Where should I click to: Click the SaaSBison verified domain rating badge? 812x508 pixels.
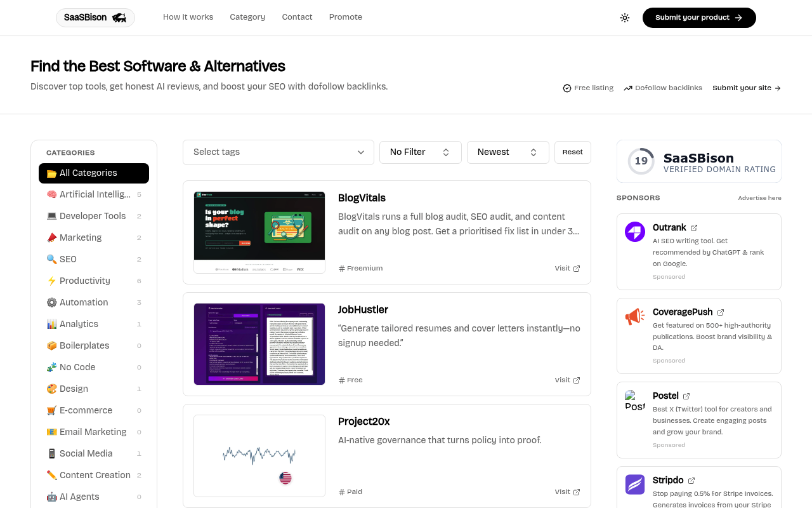pos(699,161)
